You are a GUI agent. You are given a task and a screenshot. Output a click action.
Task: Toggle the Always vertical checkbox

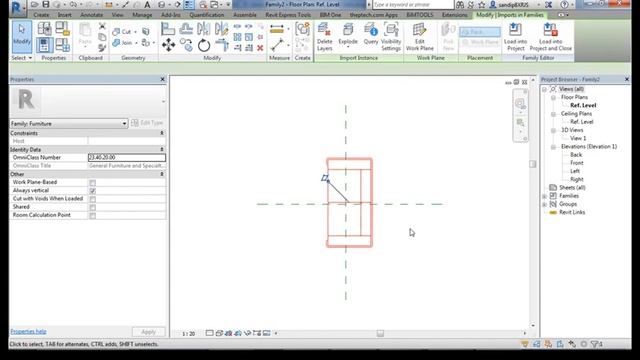(x=93, y=191)
